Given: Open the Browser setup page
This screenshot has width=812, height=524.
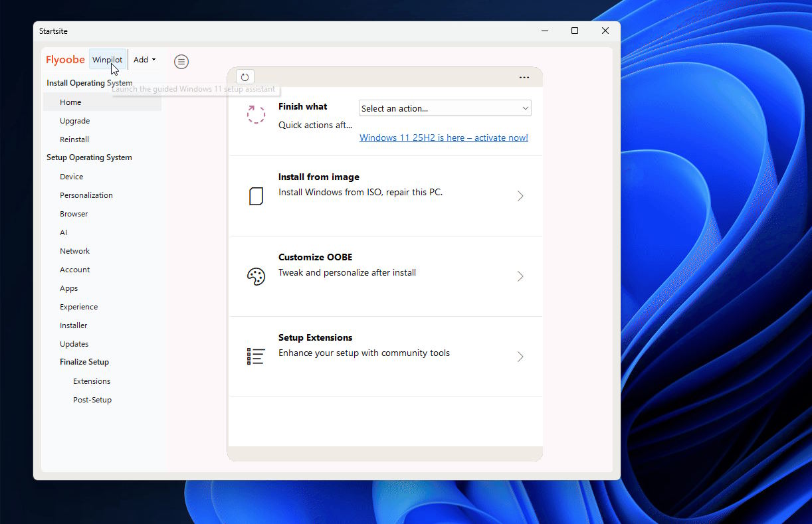Looking at the screenshot, I should point(74,214).
